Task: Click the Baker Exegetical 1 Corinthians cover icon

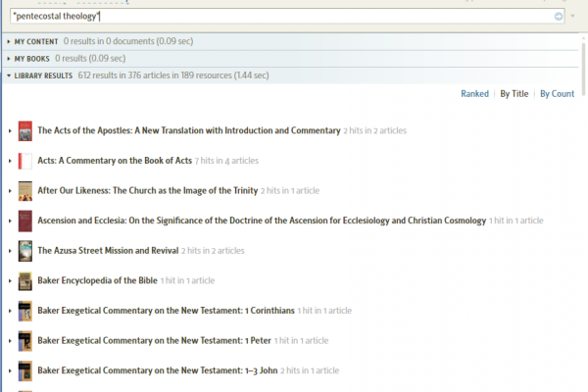Action: (x=25, y=311)
